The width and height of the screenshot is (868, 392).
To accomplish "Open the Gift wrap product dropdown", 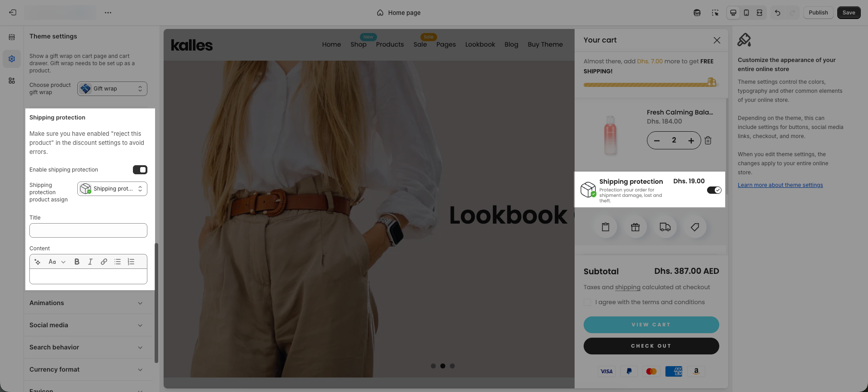I will point(112,89).
